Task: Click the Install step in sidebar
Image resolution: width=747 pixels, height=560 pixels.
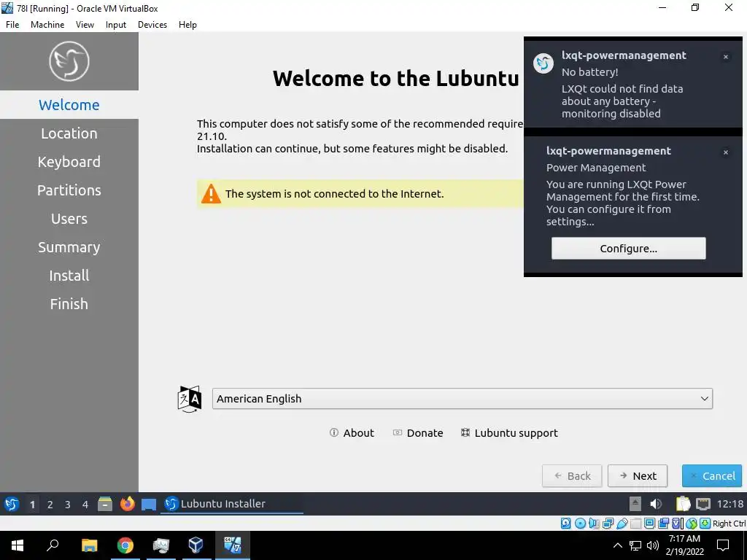Action: click(x=69, y=276)
